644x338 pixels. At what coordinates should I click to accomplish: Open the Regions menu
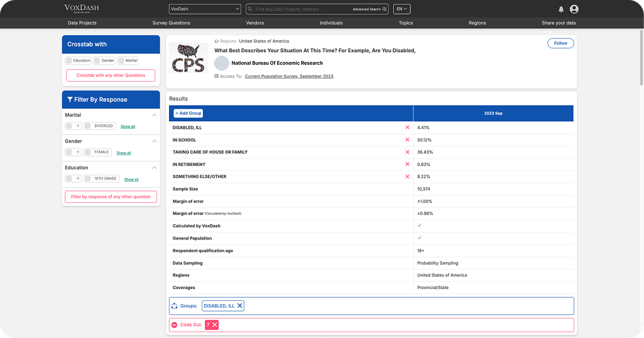(478, 23)
